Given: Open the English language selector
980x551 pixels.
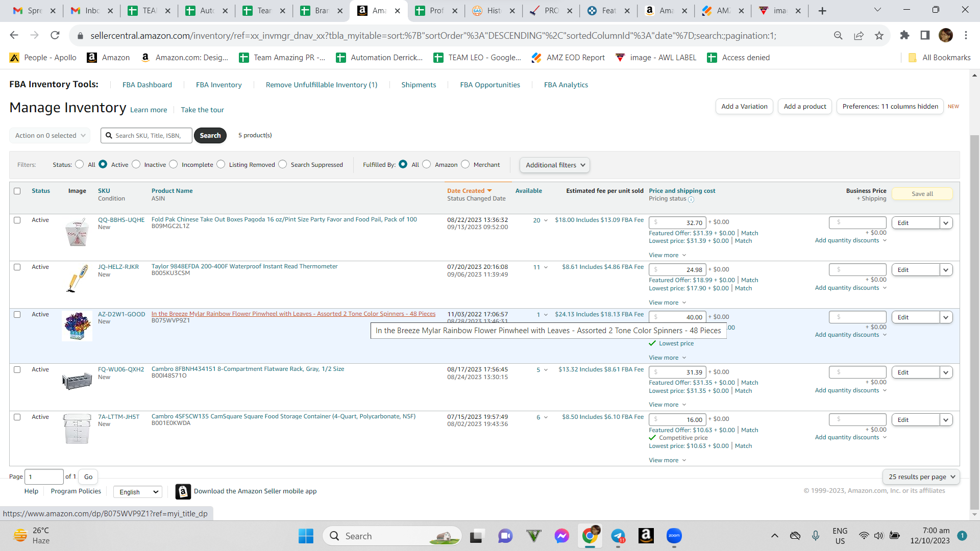Looking at the screenshot, I should pyautogui.click(x=138, y=492).
